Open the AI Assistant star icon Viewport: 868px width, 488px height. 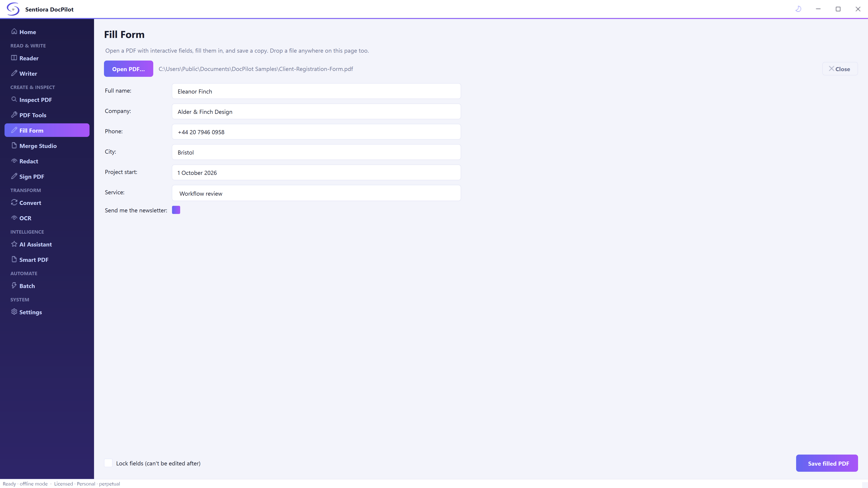(x=14, y=244)
